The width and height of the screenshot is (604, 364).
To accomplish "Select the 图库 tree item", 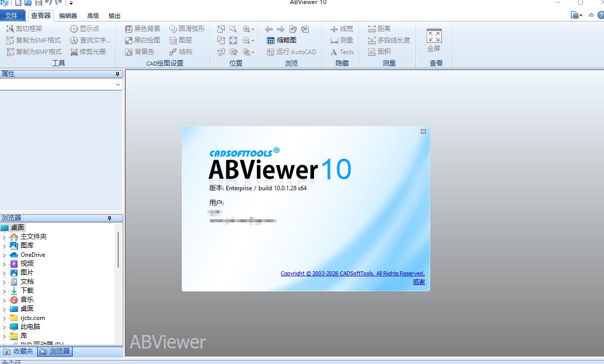I will pyautogui.click(x=27, y=246).
